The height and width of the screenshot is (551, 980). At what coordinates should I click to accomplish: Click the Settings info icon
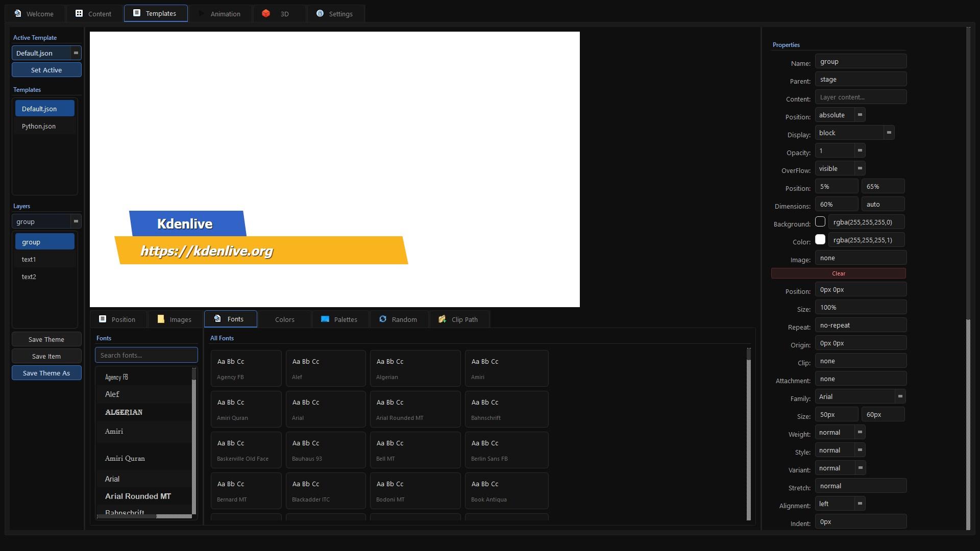click(320, 13)
